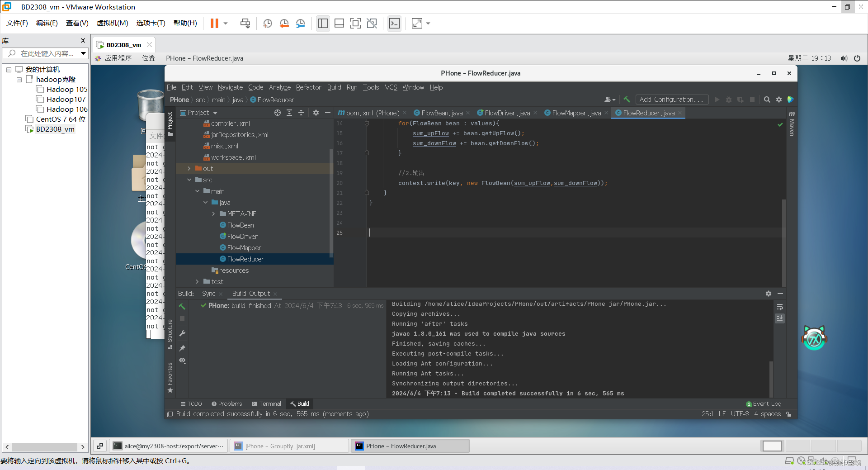Click the pin tab icon in Build panel
The image size is (868, 470).
[x=182, y=348]
